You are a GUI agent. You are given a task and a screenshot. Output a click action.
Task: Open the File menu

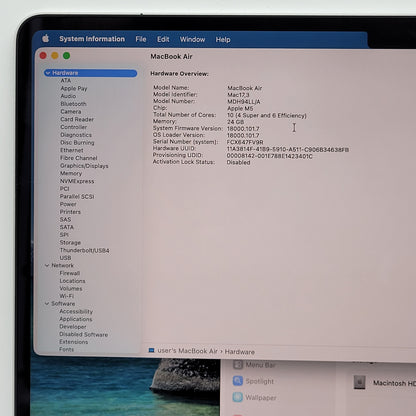[141, 39]
